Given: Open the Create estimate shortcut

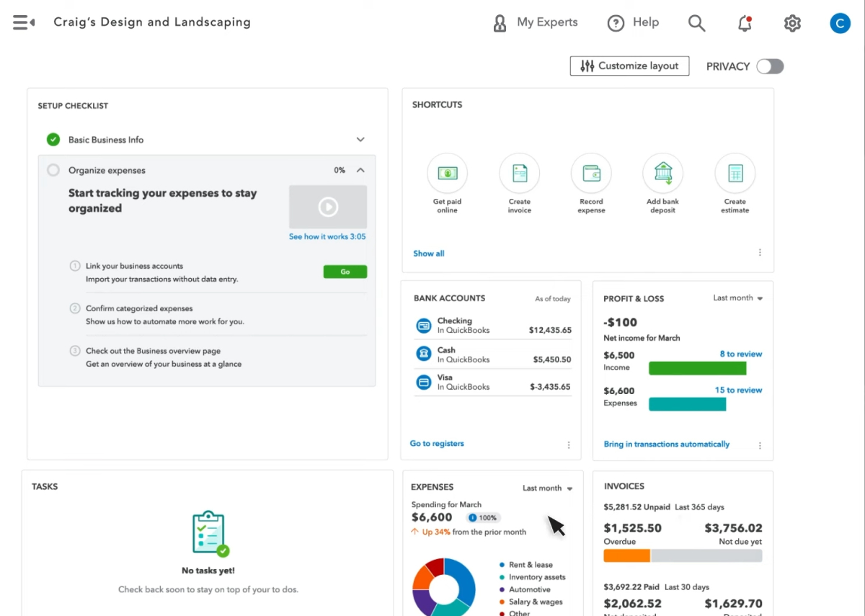Looking at the screenshot, I should tap(735, 174).
